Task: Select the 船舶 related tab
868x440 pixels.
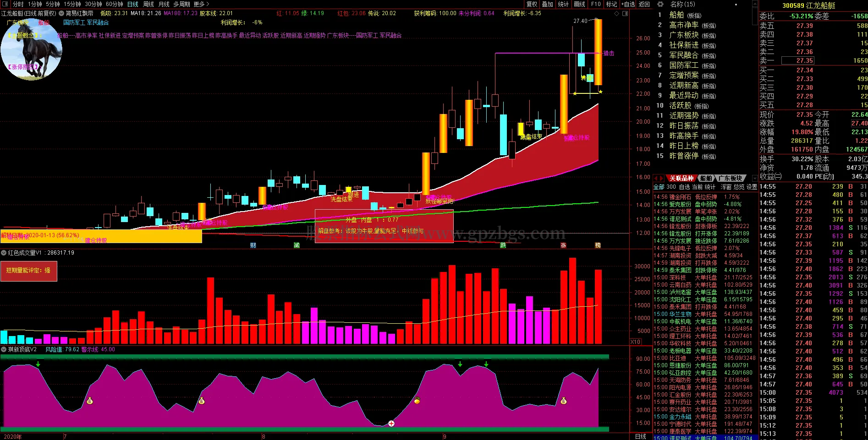Action: (x=706, y=178)
